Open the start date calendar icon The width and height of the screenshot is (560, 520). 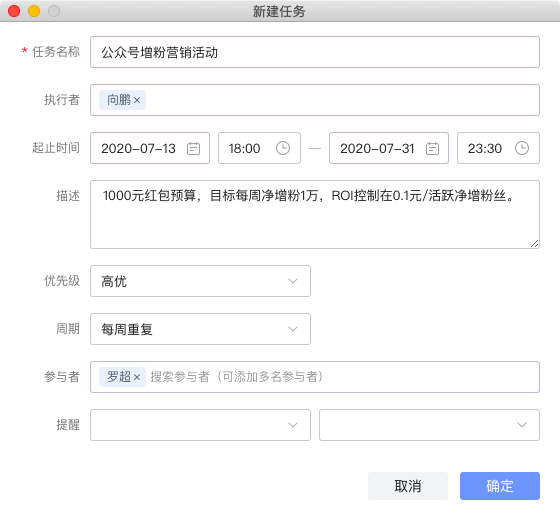tap(193, 148)
